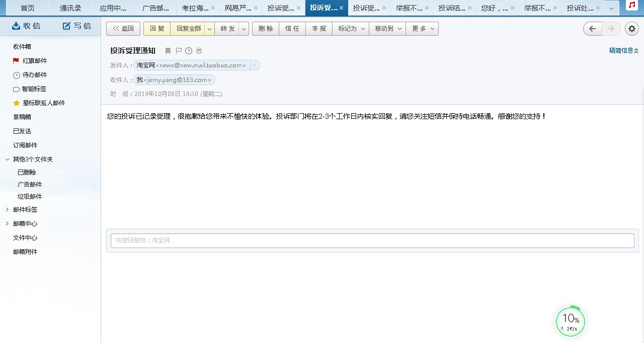
Task: Go to previous email with the left arrow
Action: tap(592, 29)
